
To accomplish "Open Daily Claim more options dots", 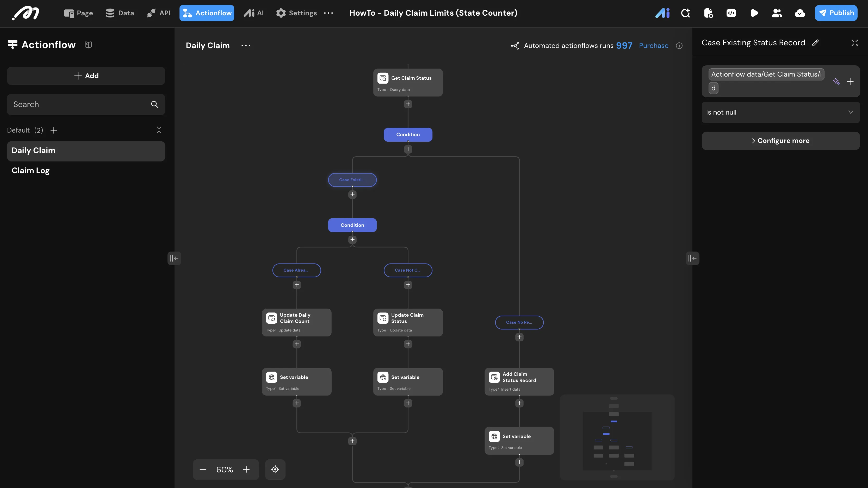I will [246, 46].
